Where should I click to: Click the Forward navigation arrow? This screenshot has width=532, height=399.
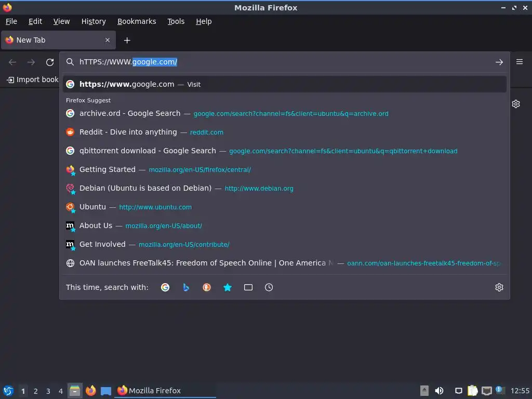(x=31, y=62)
